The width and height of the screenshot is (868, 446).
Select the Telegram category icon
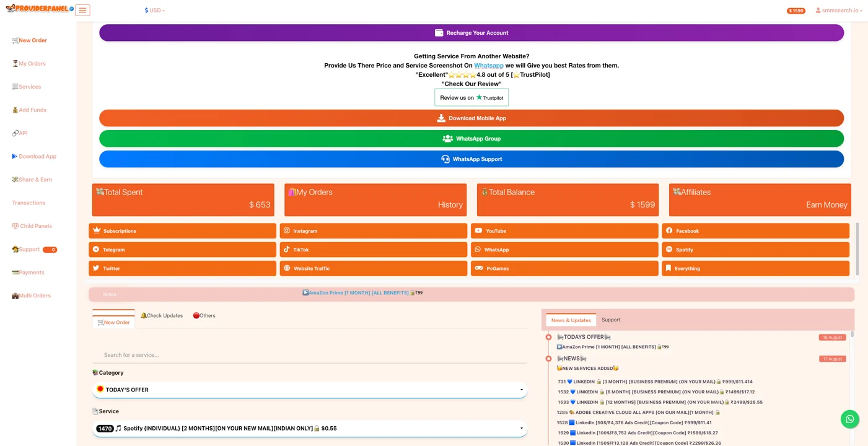tap(96, 250)
